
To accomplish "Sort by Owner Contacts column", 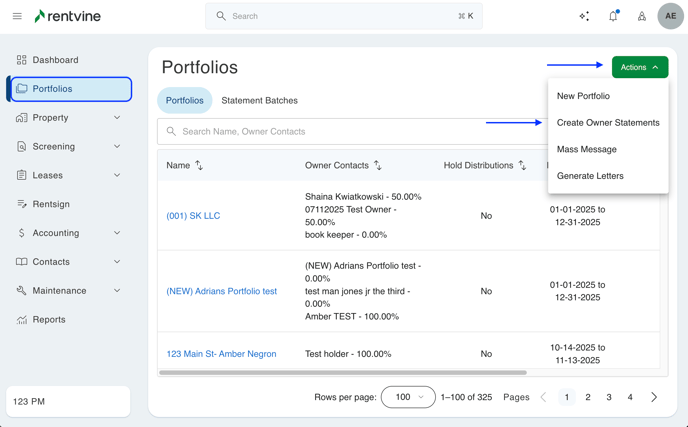I will coord(378,166).
